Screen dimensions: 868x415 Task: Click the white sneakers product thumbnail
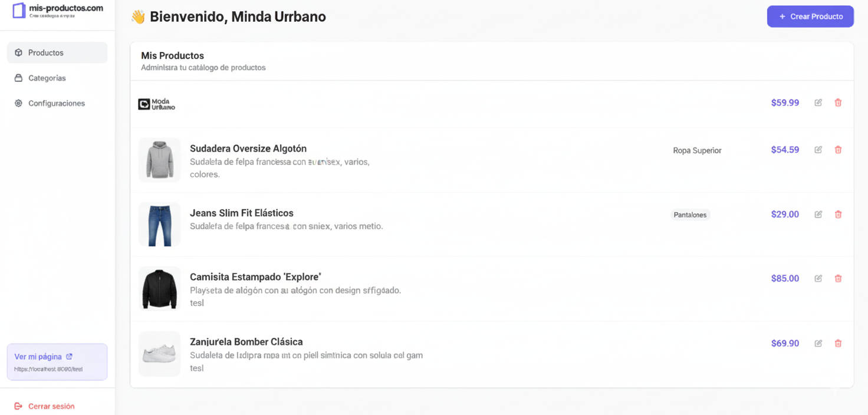pos(159,354)
